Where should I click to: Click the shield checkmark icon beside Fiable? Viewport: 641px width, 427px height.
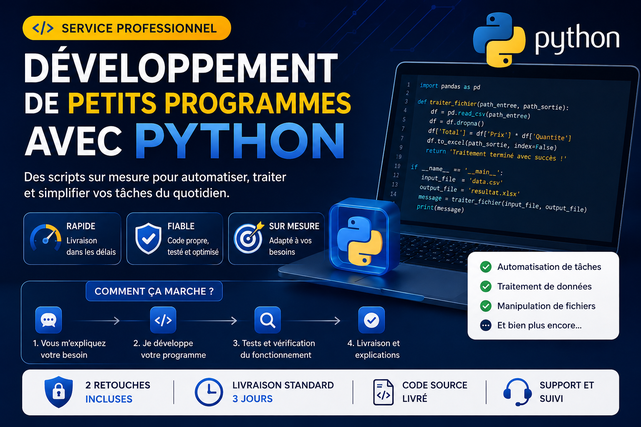point(148,239)
